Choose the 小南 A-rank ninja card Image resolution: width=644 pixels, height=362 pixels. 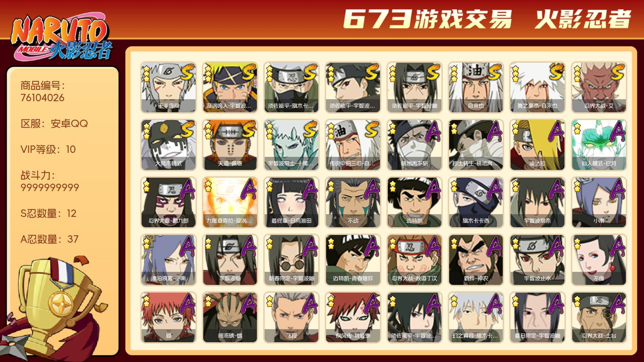coord(599,202)
